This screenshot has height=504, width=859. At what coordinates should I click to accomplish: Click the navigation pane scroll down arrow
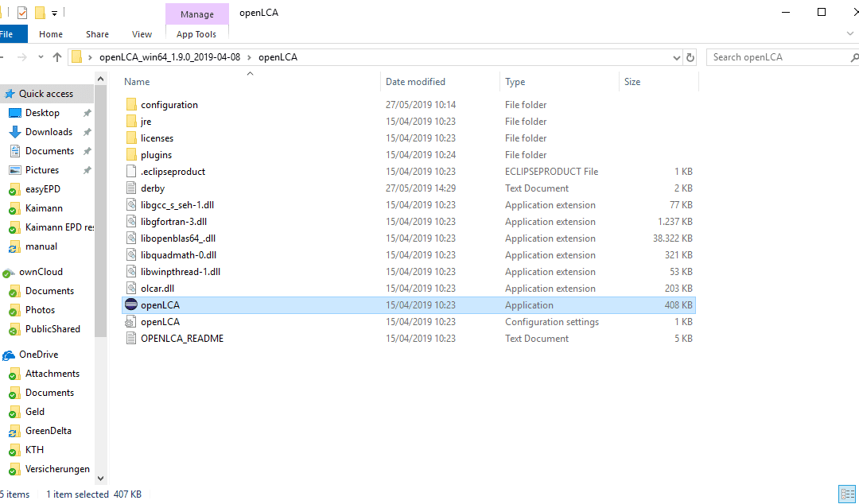tap(101, 479)
